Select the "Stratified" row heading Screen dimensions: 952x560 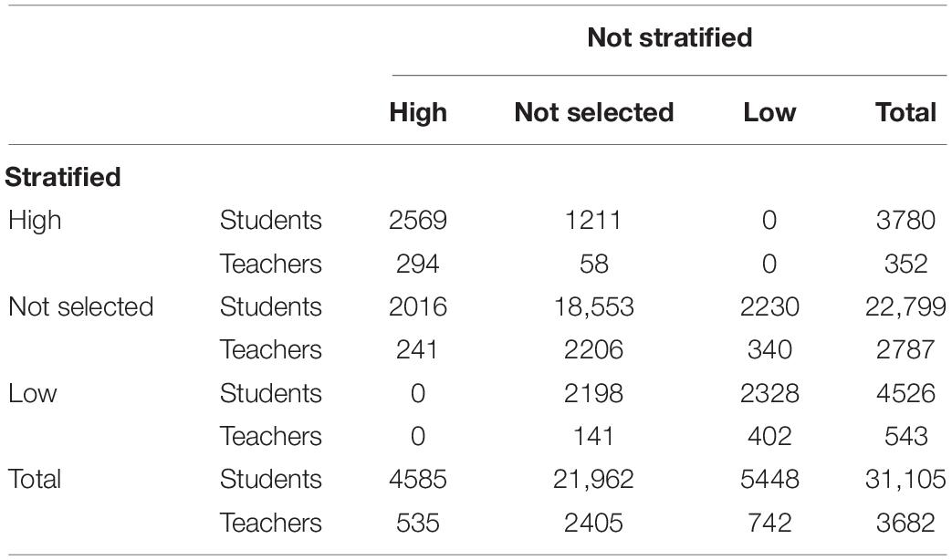63,177
